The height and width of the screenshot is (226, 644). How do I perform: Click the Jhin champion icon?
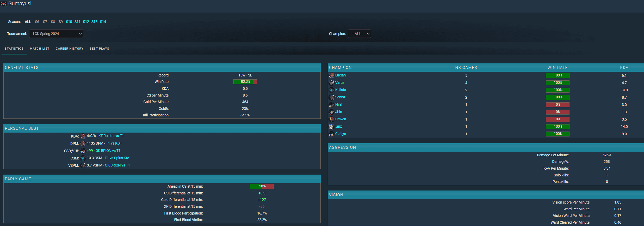331,112
